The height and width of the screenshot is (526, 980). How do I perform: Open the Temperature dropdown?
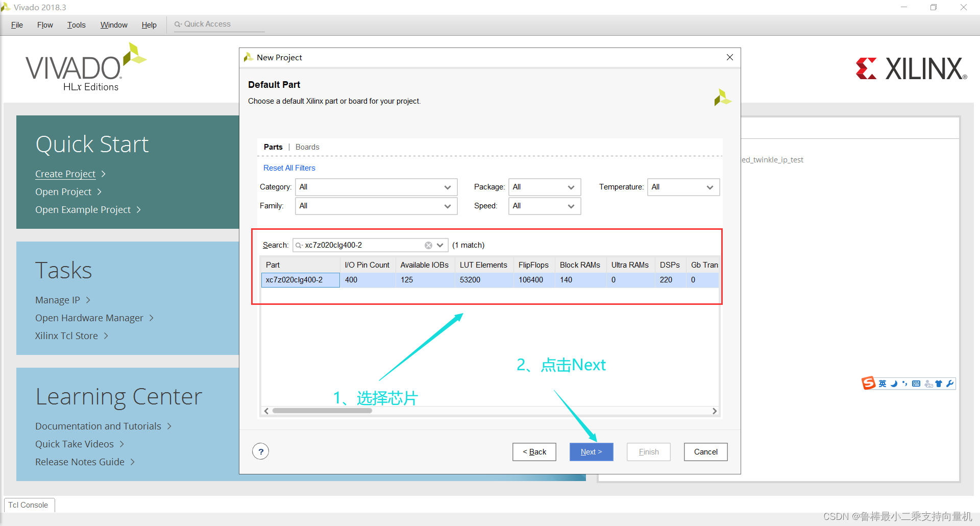tap(683, 187)
